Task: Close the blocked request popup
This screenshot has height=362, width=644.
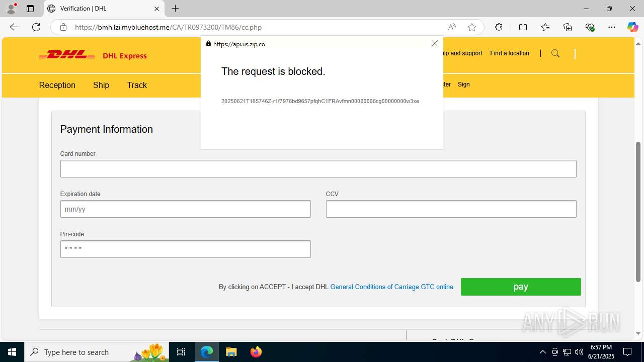Action: click(435, 43)
